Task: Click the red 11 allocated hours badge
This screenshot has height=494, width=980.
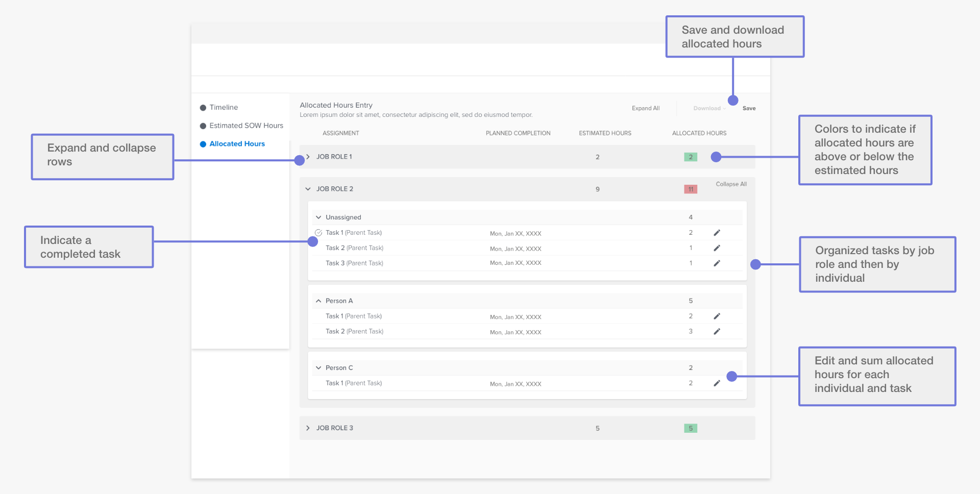Action: point(691,189)
